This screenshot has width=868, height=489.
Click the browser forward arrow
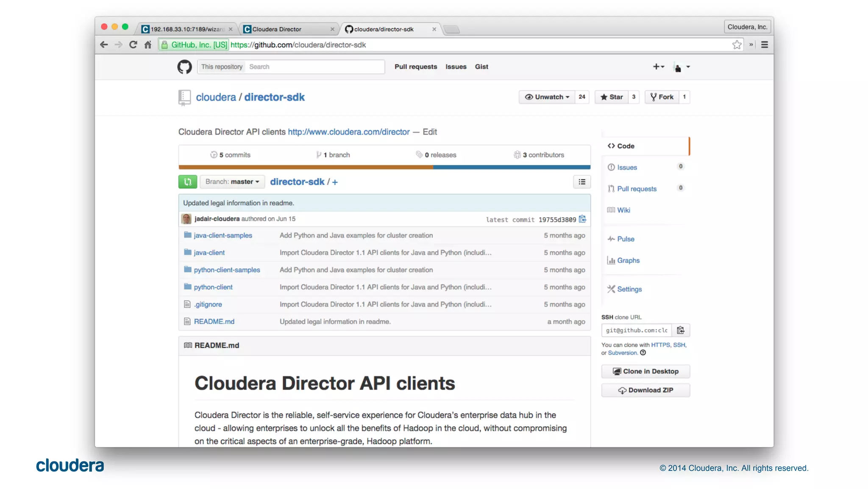coord(119,45)
